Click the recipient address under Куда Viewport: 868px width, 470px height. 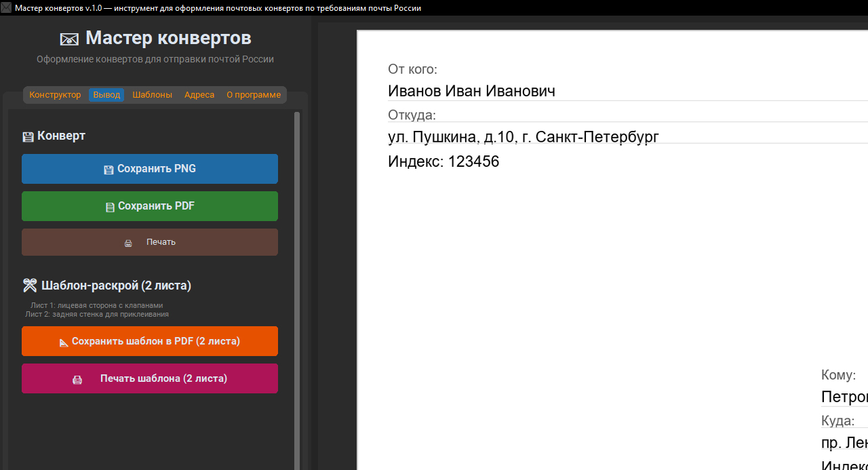tap(844, 443)
